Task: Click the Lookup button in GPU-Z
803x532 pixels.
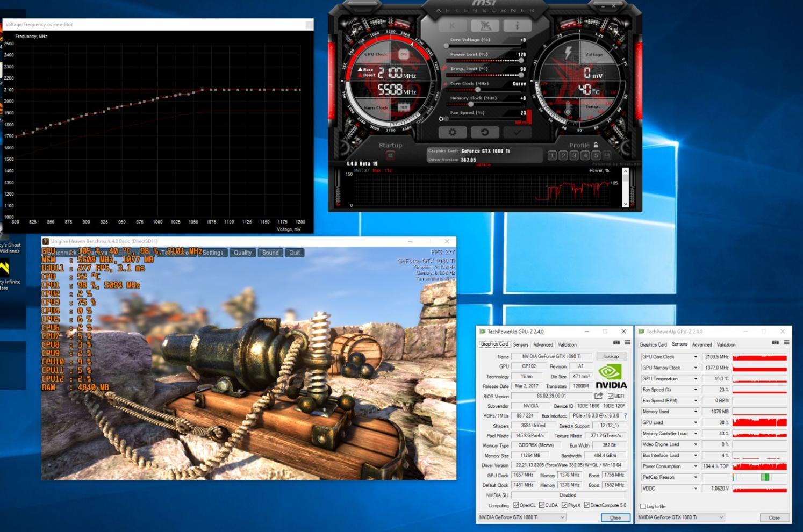Action: 611,356
